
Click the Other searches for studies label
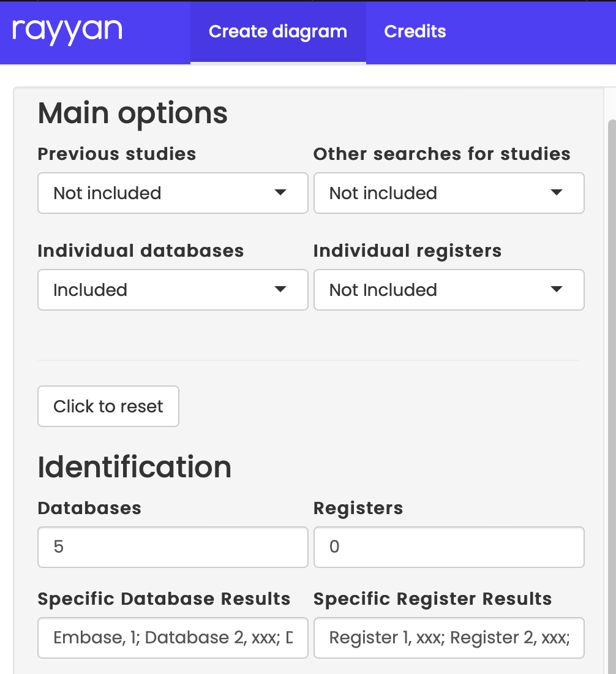click(441, 154)
